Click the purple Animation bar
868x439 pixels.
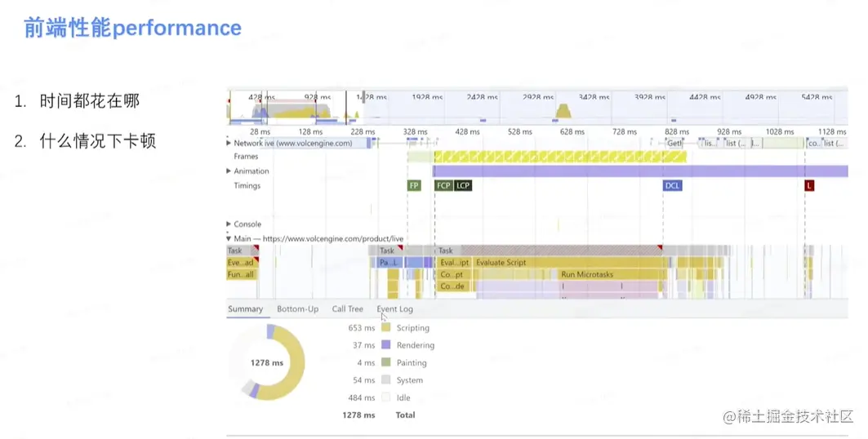(x=640, y=171)
